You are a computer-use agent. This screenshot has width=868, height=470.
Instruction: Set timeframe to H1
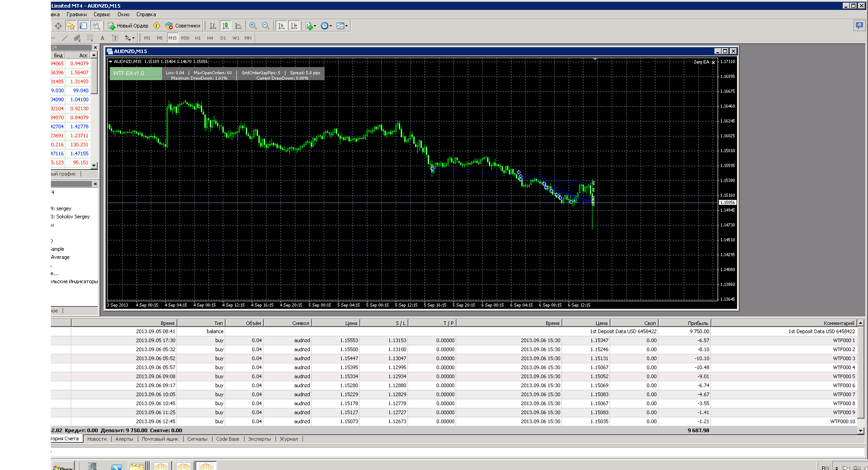tap(198, 38)
